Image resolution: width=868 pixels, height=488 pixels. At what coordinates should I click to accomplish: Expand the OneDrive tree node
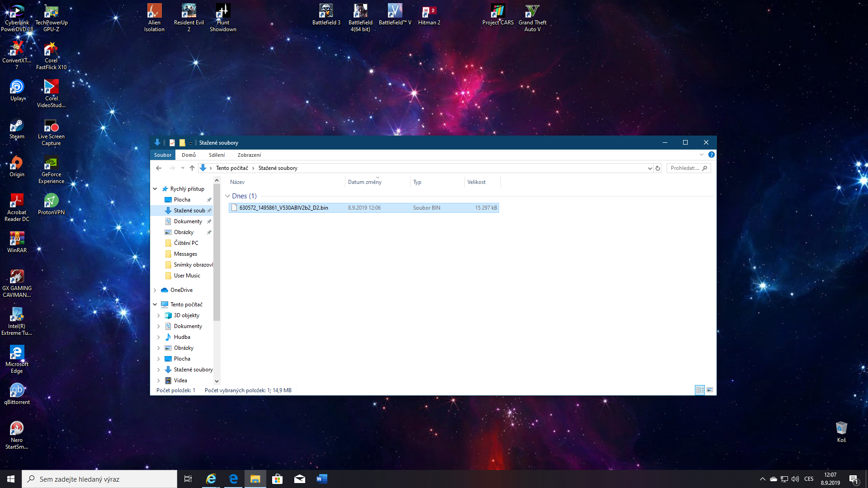[x=155, y=290]
